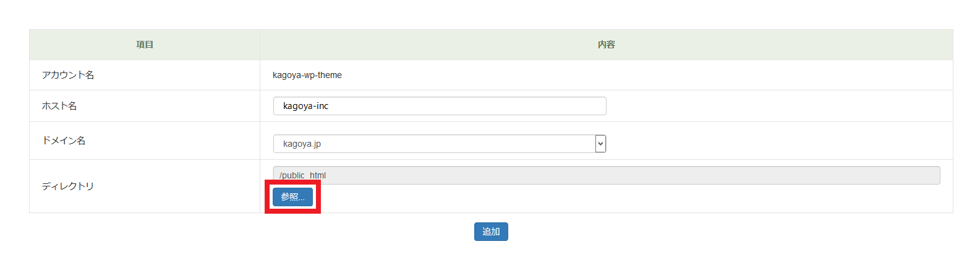Click the ホスト名 row label
This screenshot has height=262, width=980.
pos(59,106)
